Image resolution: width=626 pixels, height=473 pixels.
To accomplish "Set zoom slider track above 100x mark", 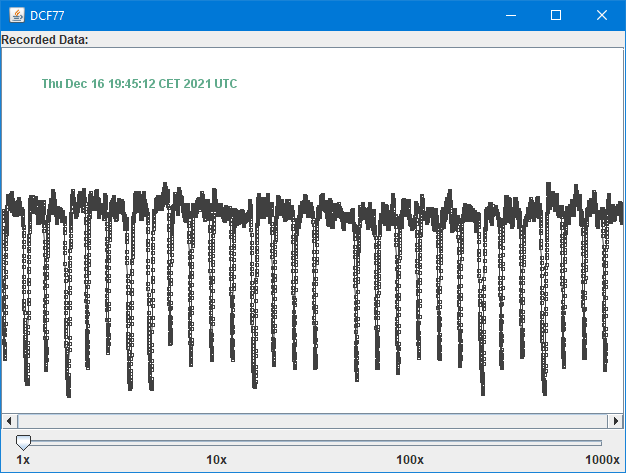I will pos(409,441).
